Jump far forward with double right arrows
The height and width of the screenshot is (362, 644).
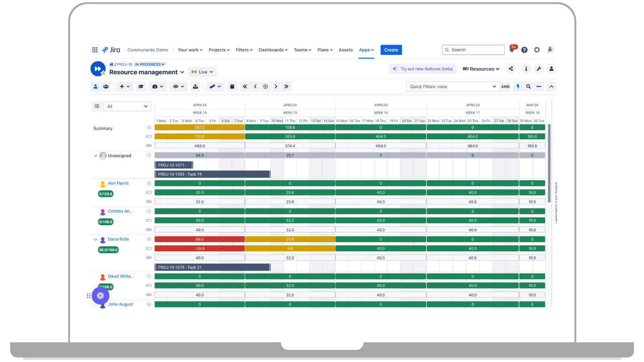point(286,86)
